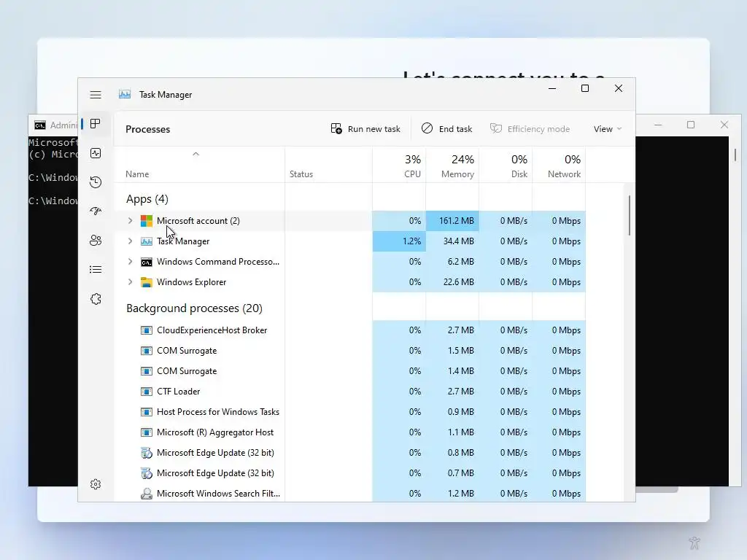Open the Details list sidebar icon

coord(96,270)
